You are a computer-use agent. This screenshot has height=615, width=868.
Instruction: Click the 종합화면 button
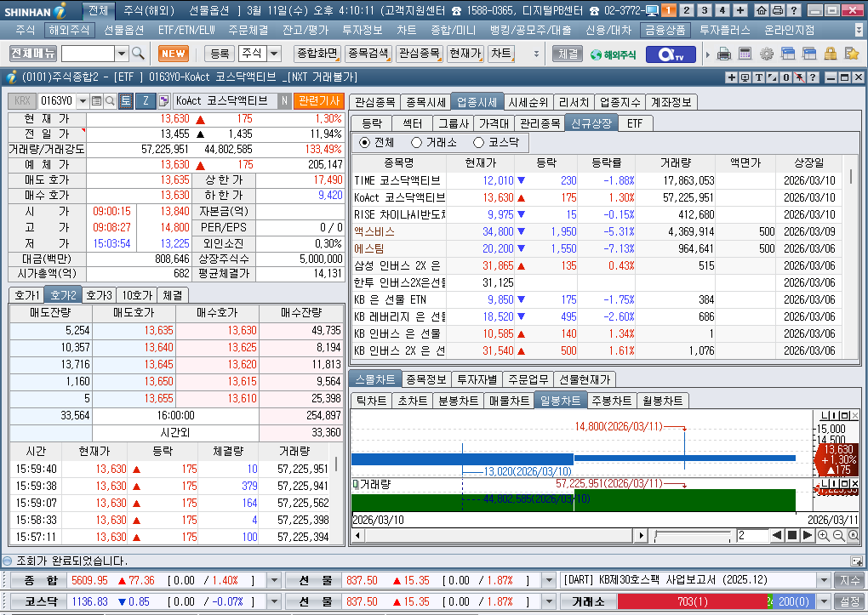click(317, 54)
